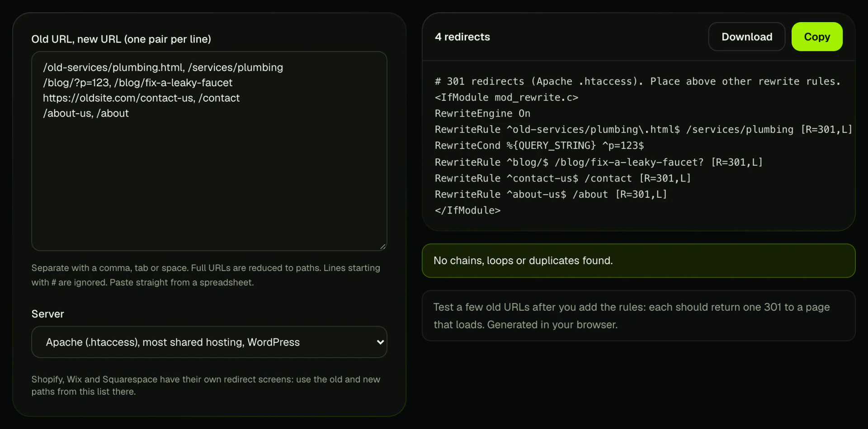
Task: Click the https://oldsite.com/contact-us input line
Action: (x=141, y=98)
